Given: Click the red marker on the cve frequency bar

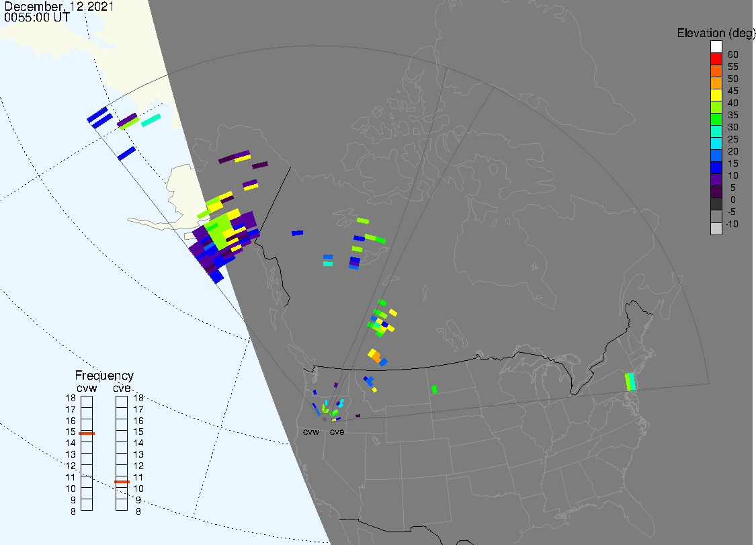Looking at the screenshot, I should [x=122, y=482].
